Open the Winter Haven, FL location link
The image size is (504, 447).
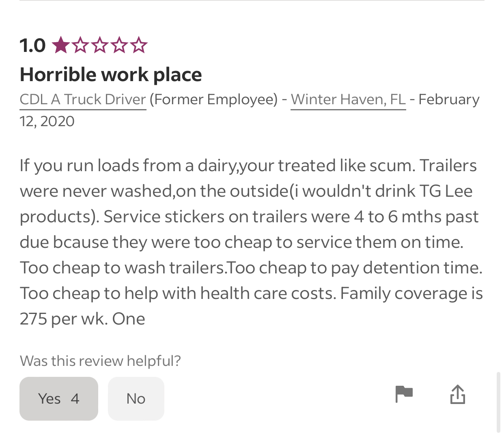348,99
